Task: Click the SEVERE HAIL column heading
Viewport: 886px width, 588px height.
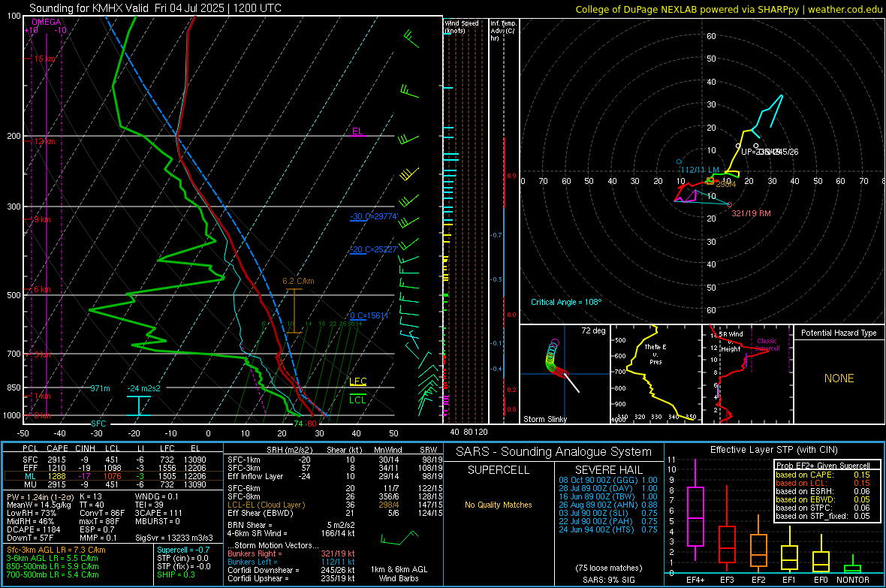Action: coord(608,470)
